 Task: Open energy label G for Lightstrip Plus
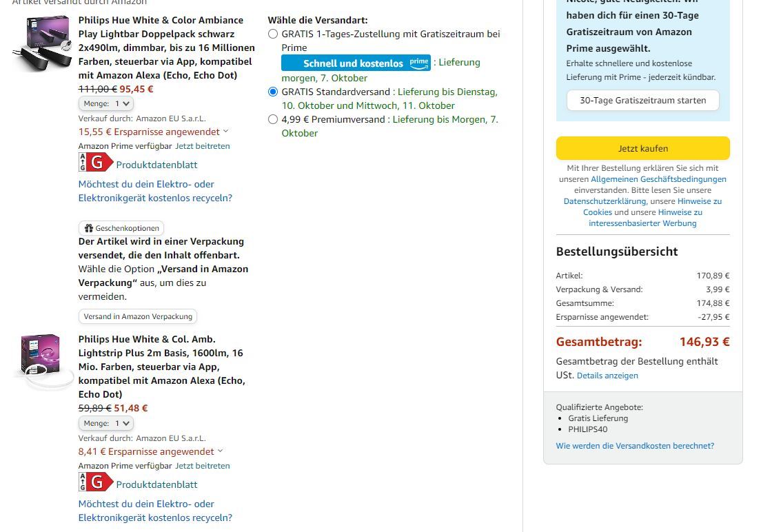click(96, 482)
